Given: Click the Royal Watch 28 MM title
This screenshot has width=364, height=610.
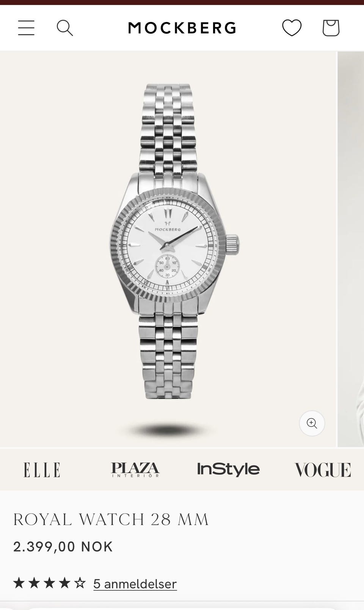Looking at the screenshot, I should point(111,519).
